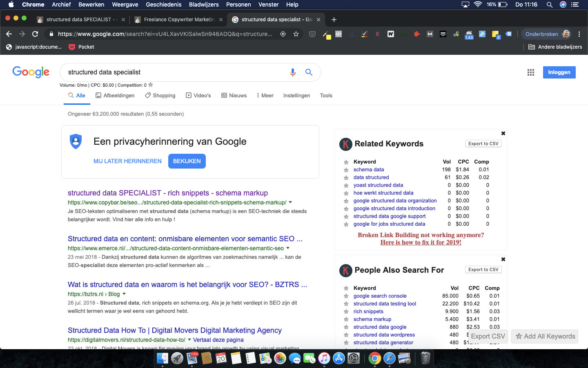Open the Pocket extension icon in toolbar

click(x=312, y=34)
